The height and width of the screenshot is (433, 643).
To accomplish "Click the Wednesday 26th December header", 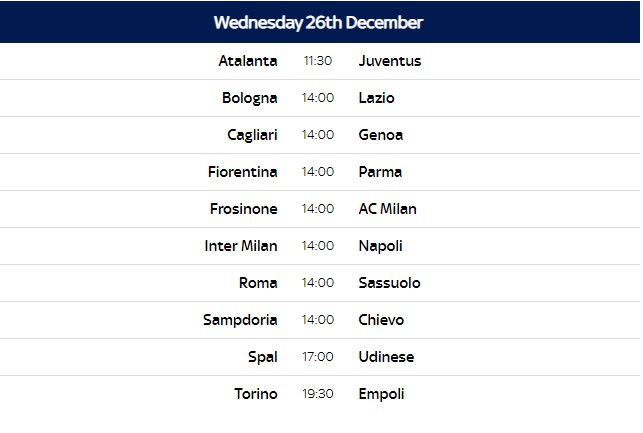I will click(318, 22).
